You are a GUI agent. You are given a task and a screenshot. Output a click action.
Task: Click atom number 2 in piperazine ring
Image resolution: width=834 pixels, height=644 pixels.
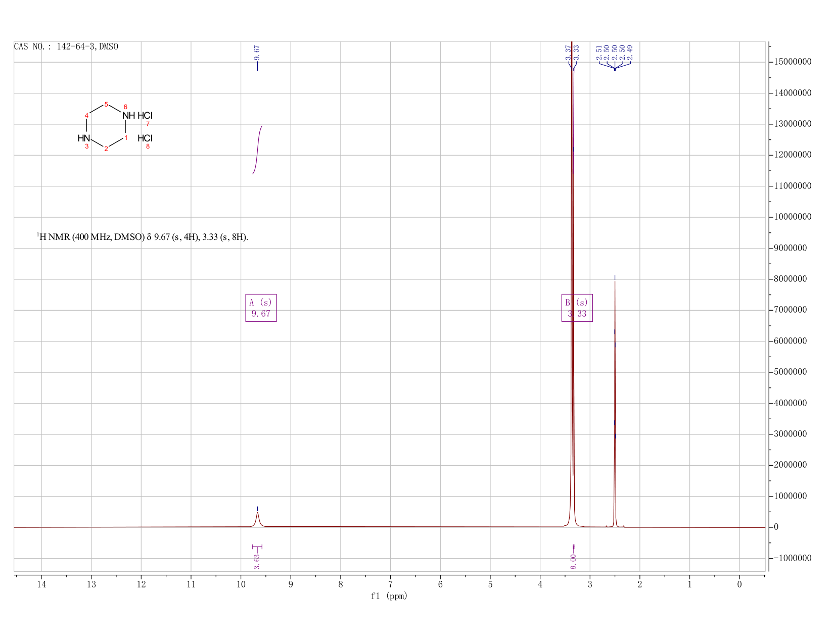106,148
